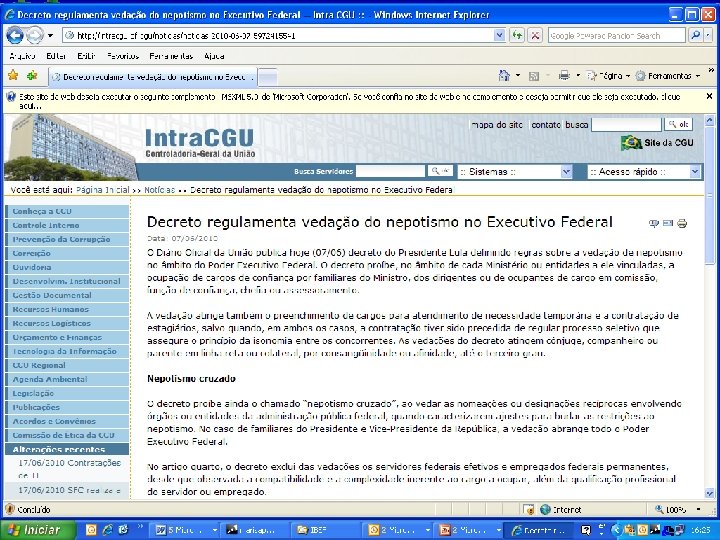Open the 17/06/2010 Contratações recent change
This screenshot has height=540, width=720.
tap(69, 469)
